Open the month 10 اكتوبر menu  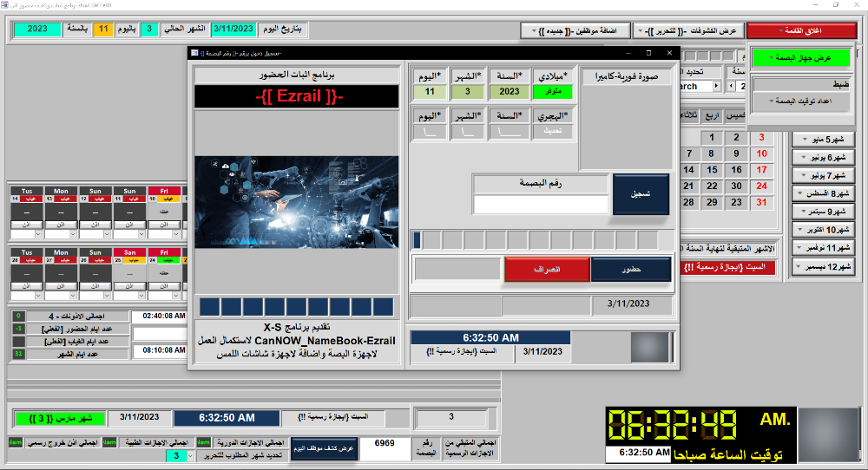coord(823,230)
